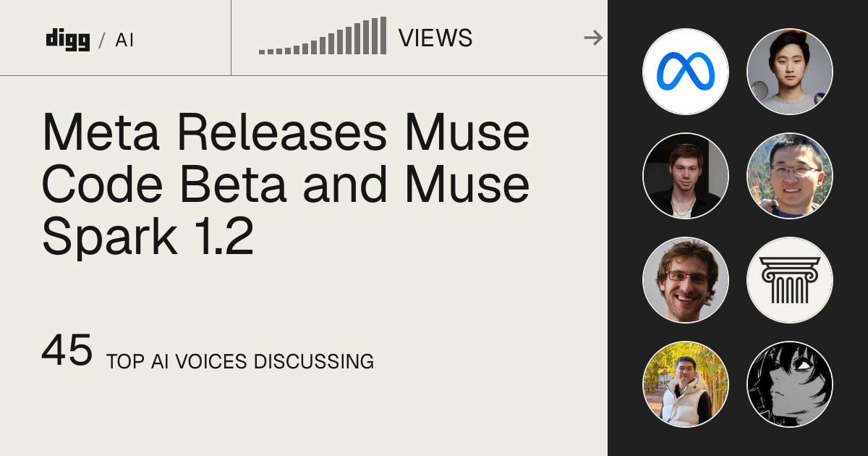Viewport: 868px width, 456px height.
Task: Open the classical column pillar avatar
Action: pyautogui.click(x=790, y=280)
